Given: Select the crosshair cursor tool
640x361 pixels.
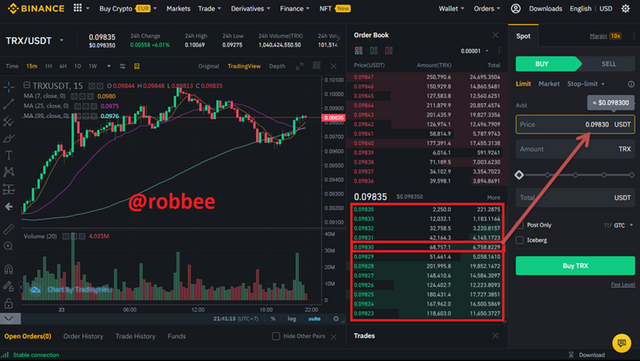Looking at the screenshot, I should pyautogui.click(x=9, y=87).
